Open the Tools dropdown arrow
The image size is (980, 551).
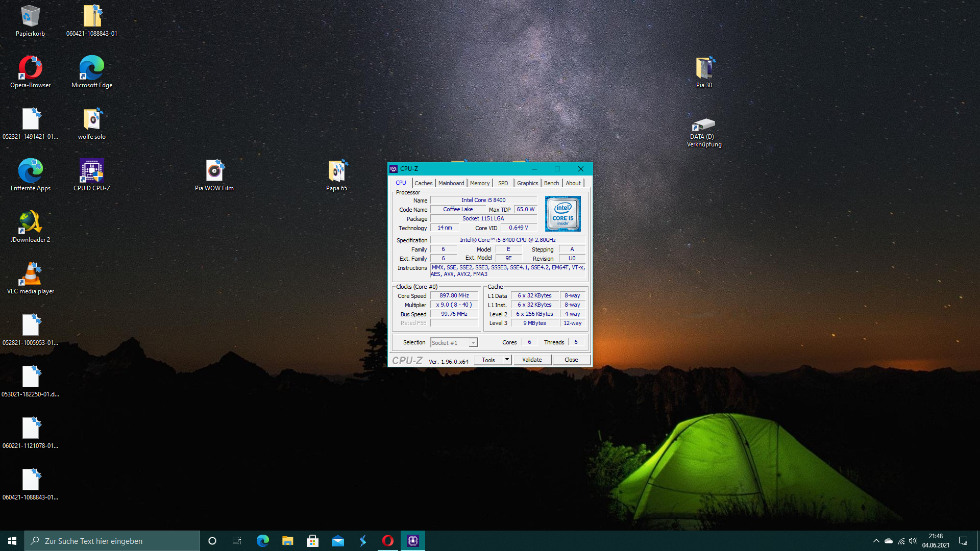(x=506, y=360)
